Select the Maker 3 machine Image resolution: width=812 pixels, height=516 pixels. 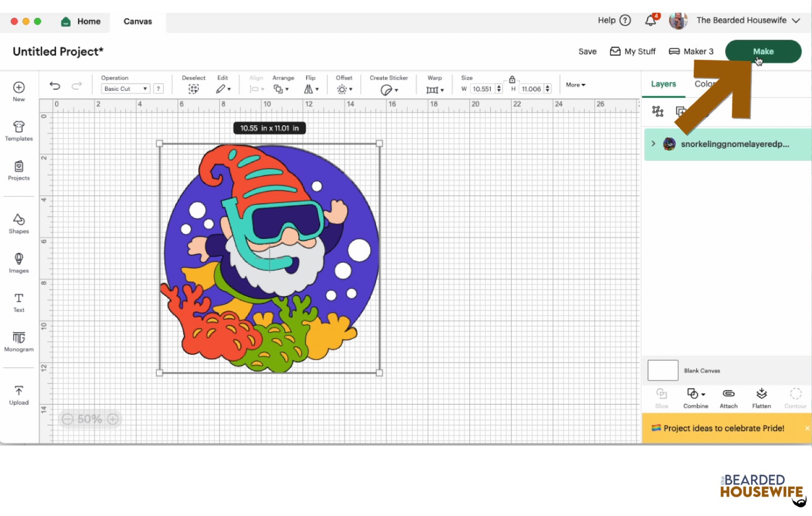[x=691, y=51]
